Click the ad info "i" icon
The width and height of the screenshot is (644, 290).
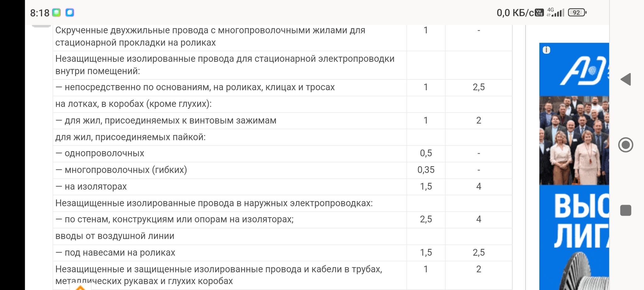pos(547,50)
